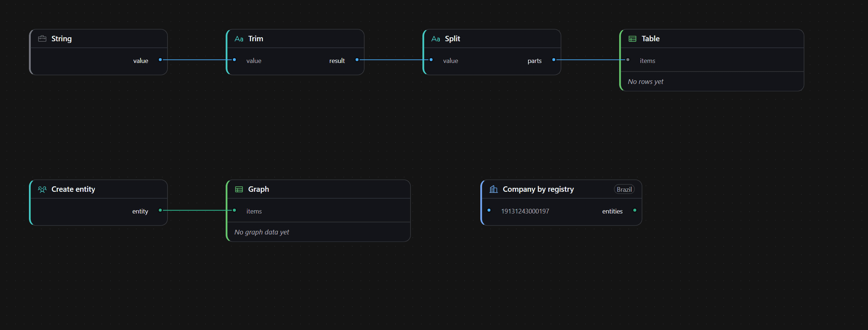Click the String node briefcase icon

pos(42,39)
